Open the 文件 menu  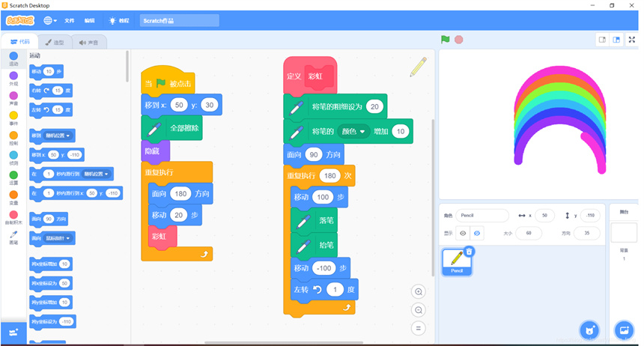click(x=69, y=21)
